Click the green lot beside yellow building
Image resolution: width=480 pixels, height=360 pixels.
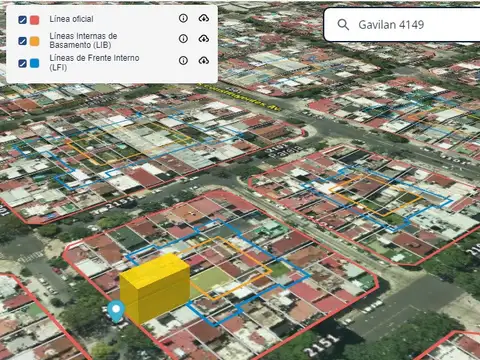tap(210, 280)
